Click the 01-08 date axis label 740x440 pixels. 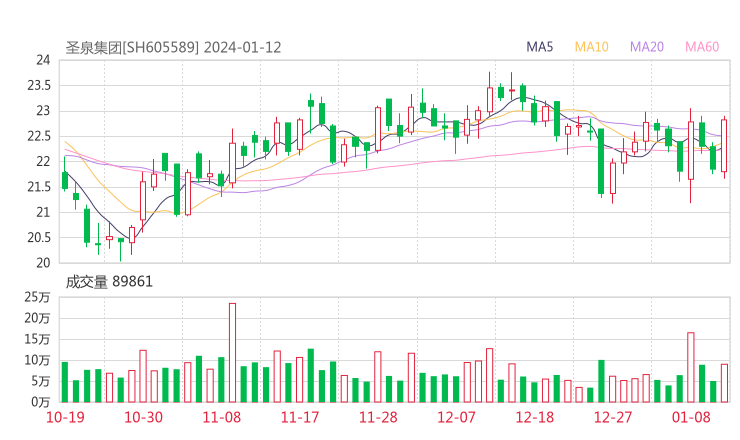pos(691,417)
